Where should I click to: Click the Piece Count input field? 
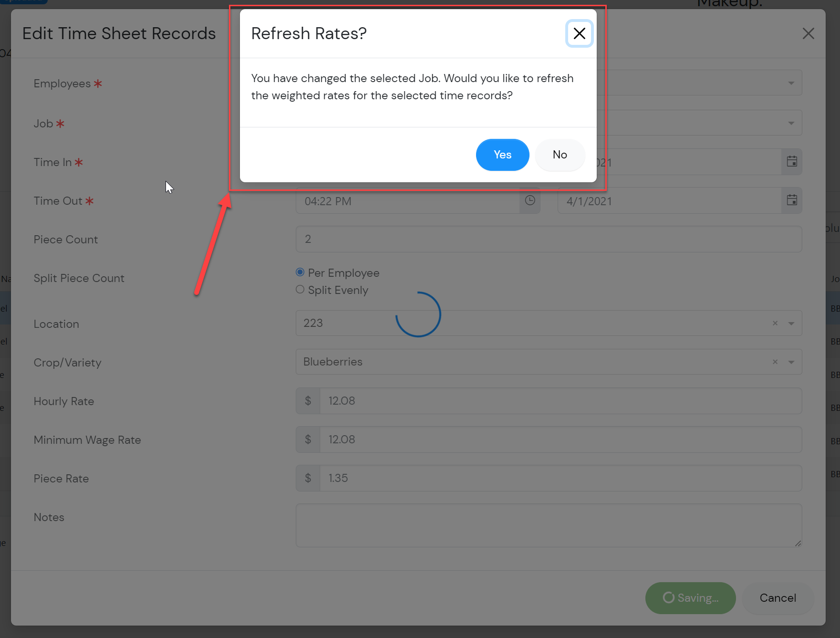click(x=549, y=239)
